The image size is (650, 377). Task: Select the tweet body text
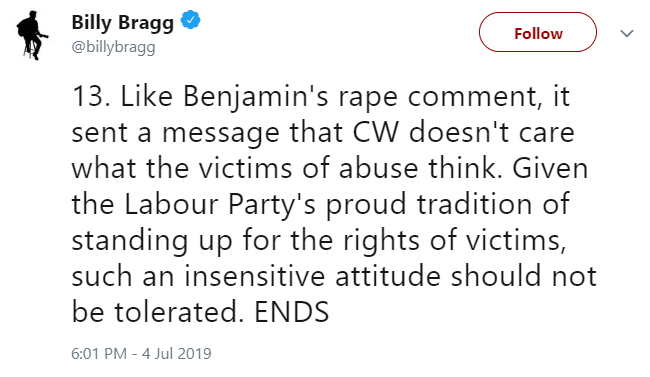coord(334,204)
